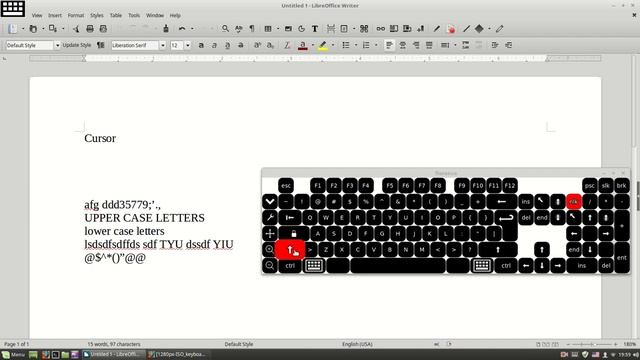Image resolution: width=640 pixels, height=360 pixels.
Task: Expand the font color dropdown arrow
Action: [x=313, y=45]
